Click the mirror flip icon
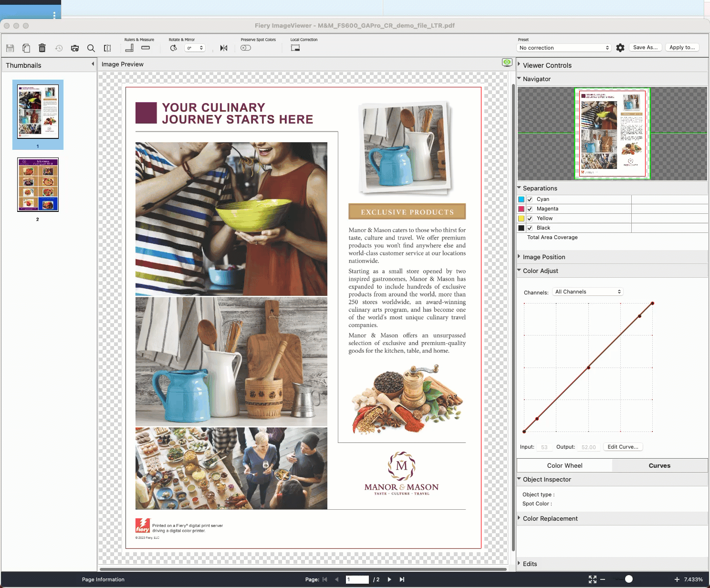Screen dimensions: 710x588 click(x=224, y=48)
